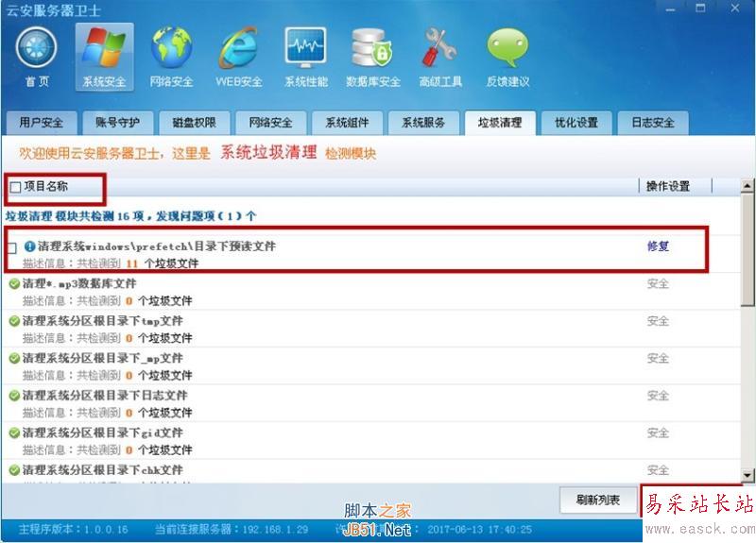The image size is (756, 543).
Task: Open the 首页 home icon
Action: point(37,48)
